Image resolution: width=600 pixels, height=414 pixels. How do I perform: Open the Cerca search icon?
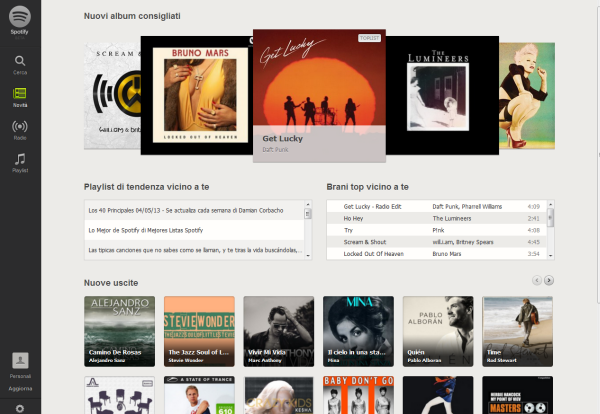click(x=20, y=61)
